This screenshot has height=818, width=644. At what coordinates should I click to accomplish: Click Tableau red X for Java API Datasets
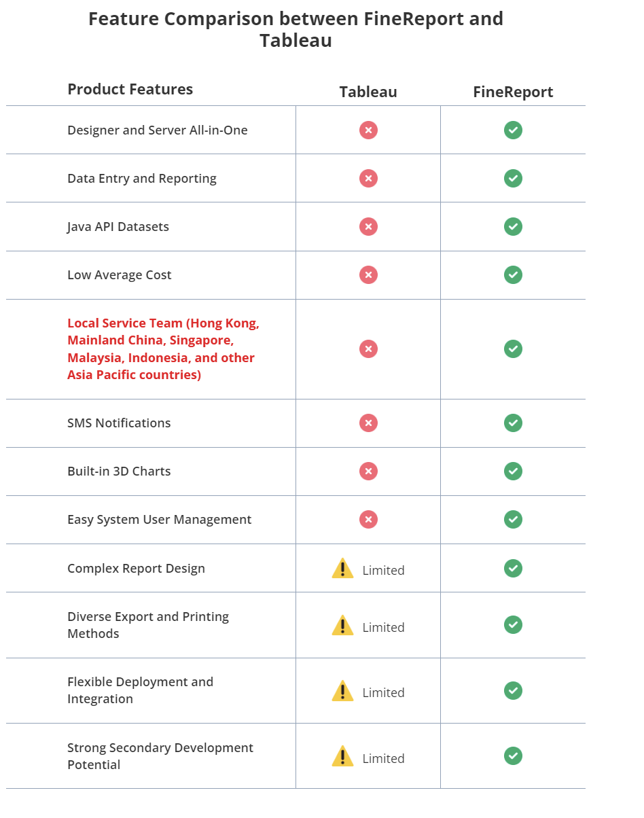(x=368, y=226)
